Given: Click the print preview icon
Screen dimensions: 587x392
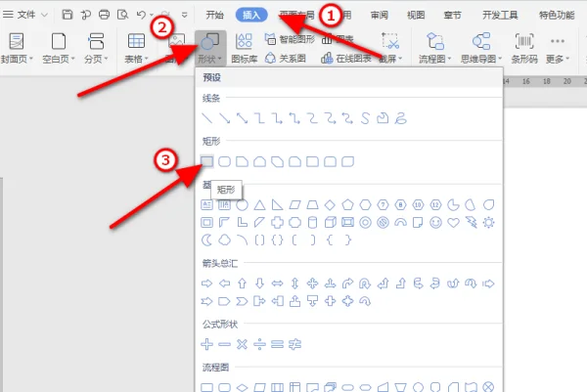Looking at the screenshot, I should click(122, 15).
